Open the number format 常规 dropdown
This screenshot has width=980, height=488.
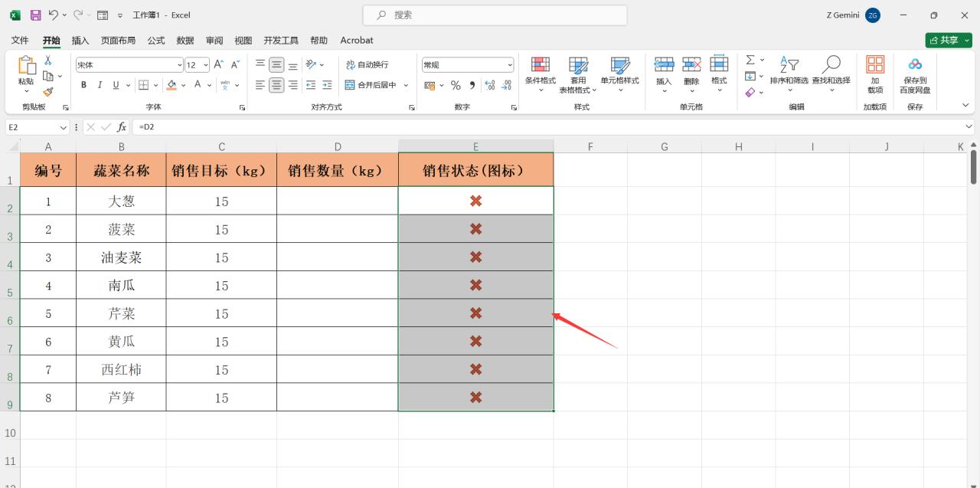coord(510,65)
